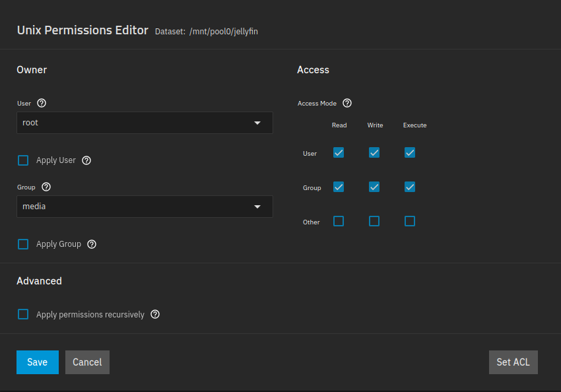Screen dimensions: 561x392
Task: Enable Apply permissions recursively
Action: click(23, 314)
